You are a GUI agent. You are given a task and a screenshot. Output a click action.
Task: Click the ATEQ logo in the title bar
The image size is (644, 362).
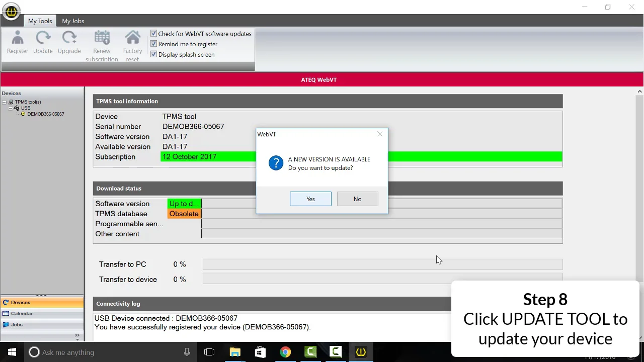[x=11, y=12]
